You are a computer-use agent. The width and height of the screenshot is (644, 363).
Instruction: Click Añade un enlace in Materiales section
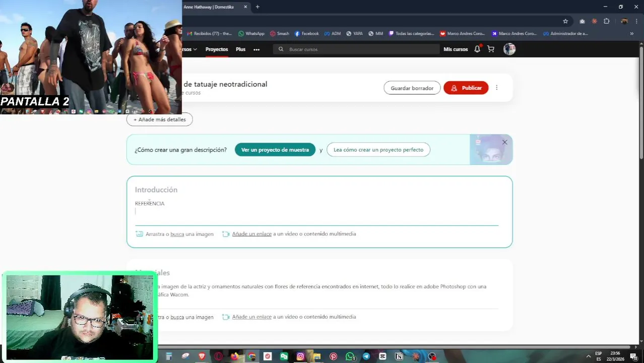(251, 317)
